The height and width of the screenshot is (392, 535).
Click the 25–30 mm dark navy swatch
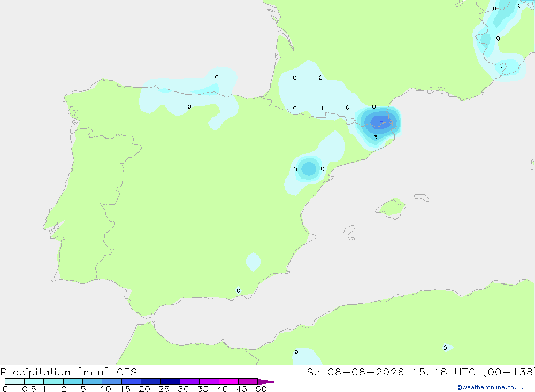[x=170, y=381]
